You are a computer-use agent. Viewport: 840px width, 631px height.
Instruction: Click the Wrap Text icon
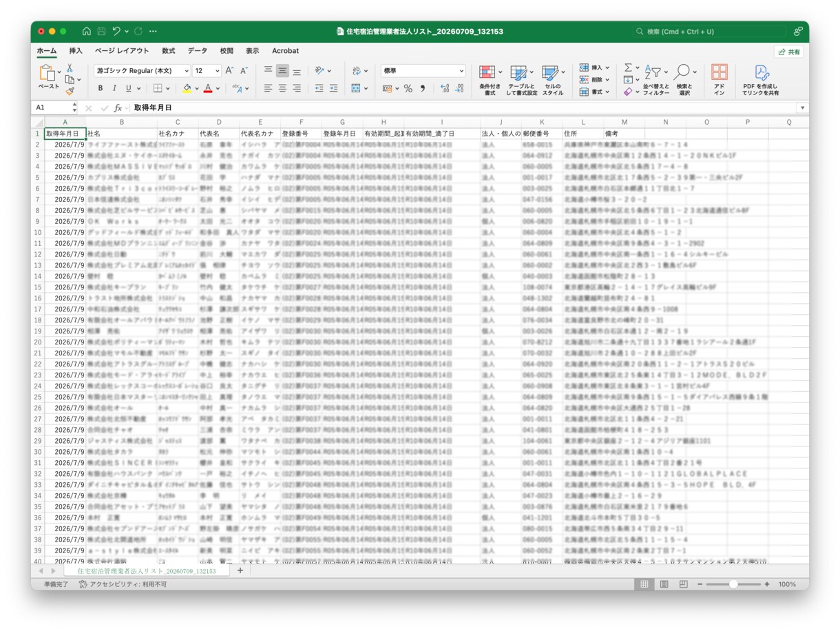[x=356, y=71]
